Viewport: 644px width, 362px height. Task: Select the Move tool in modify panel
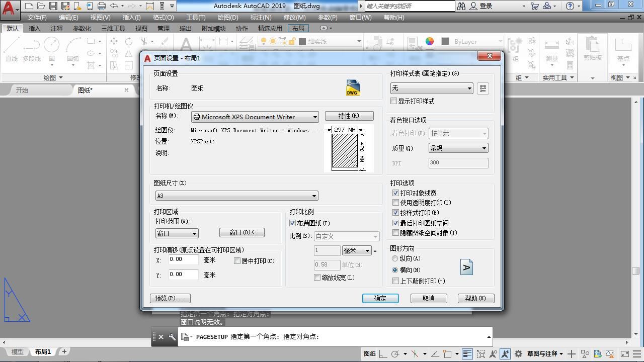click(114, 42)
